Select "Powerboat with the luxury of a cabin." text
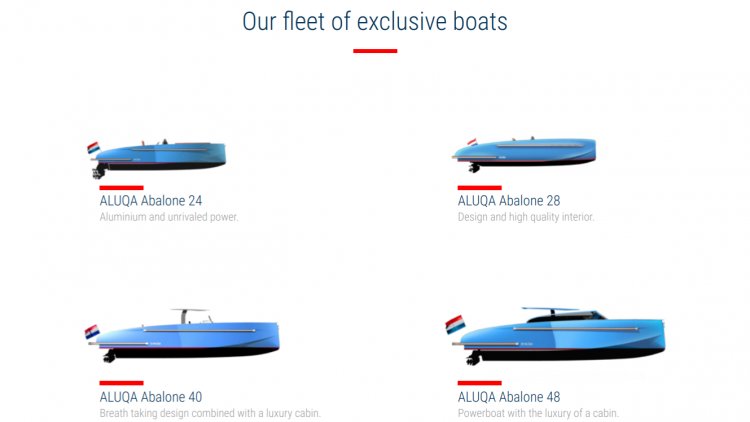Viewport: 750px width, 422px height. (538, 413)
